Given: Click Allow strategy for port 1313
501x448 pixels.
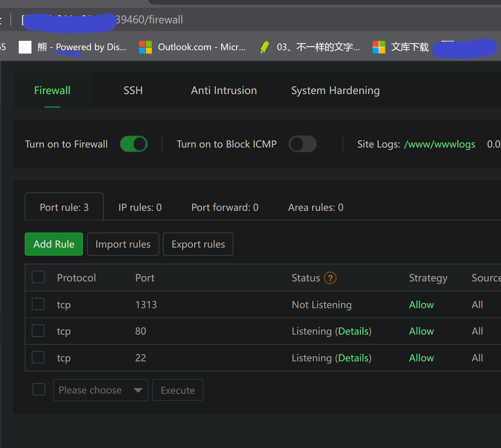Looking at the screenshot, I should coord(421,305).
